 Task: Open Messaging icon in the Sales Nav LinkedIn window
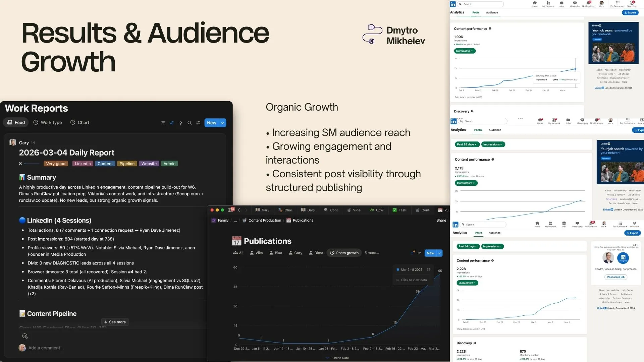point(575,4)
